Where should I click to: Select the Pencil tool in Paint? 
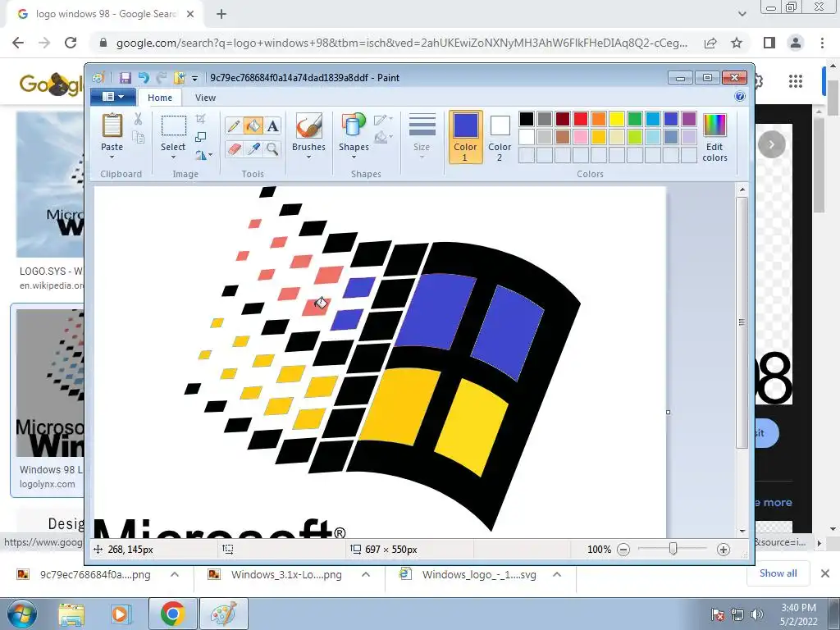click(234, 126)
